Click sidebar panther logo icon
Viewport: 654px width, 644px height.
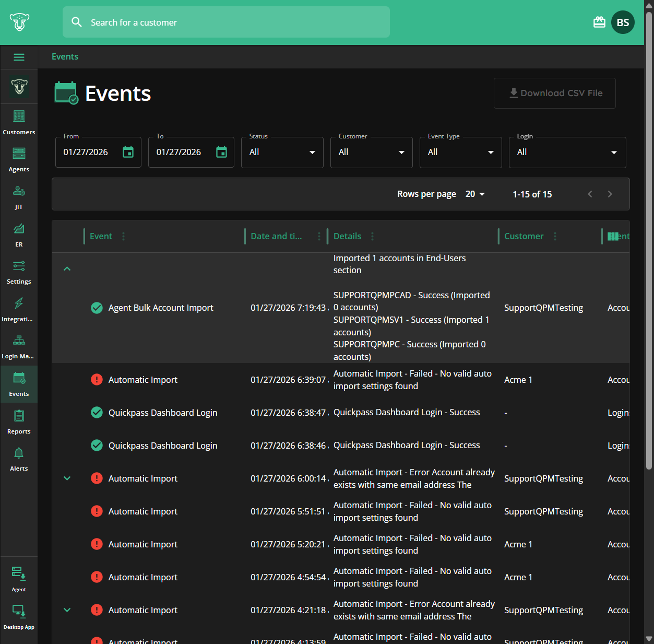pos(19,87)
